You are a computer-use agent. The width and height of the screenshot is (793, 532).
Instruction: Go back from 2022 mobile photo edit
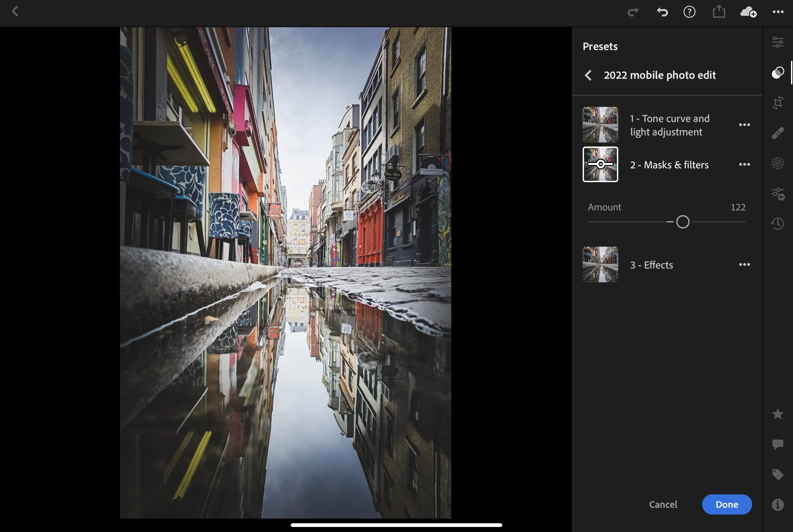pyautogui.click(x=588, y=75)
